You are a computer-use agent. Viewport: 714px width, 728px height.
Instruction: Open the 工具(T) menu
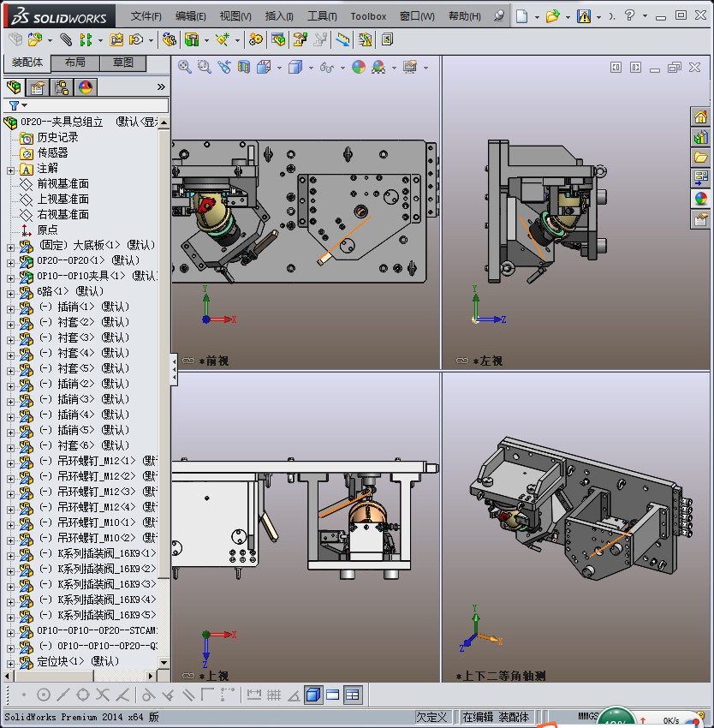pos(322,16)
